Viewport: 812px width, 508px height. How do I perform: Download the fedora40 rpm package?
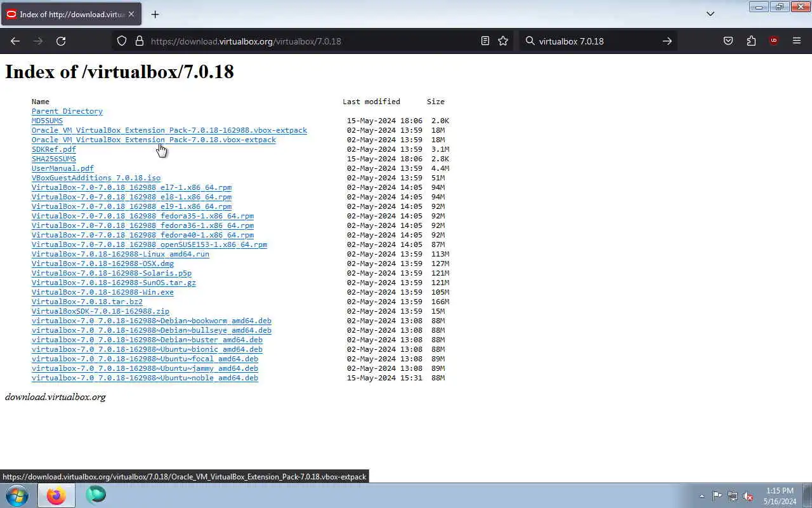point(143,235)
